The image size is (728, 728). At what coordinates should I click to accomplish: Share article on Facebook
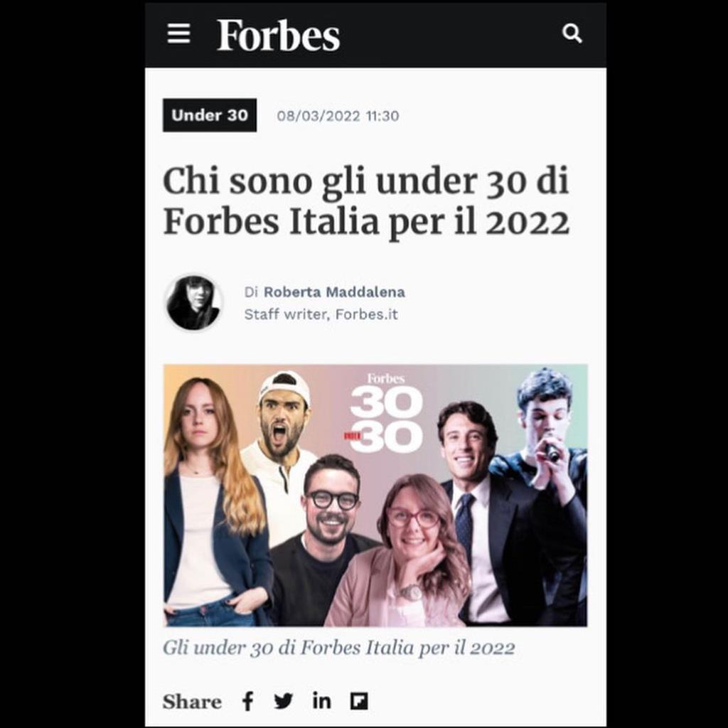(x=248, y=701)
